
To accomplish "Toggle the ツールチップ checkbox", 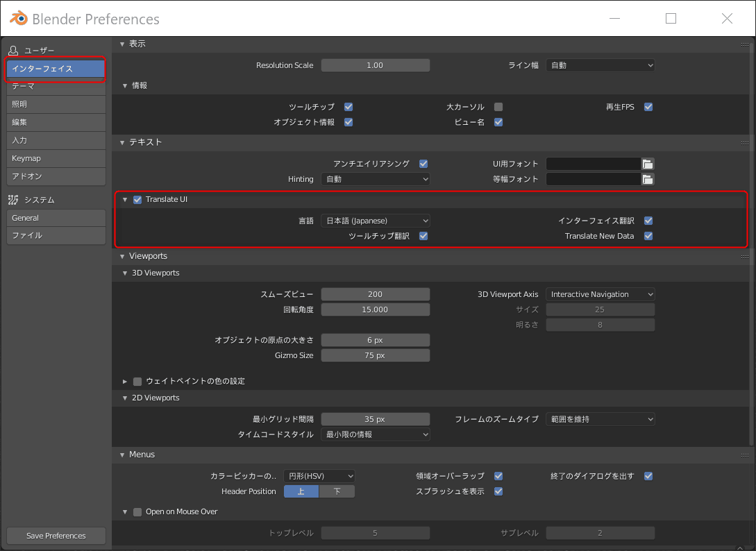I will pyautogui.click(x=348, y=107).
